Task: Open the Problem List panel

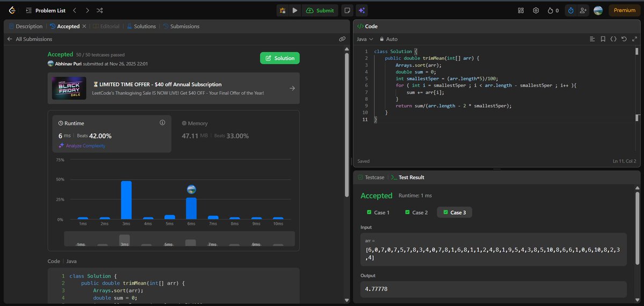Action: point(45,10)
